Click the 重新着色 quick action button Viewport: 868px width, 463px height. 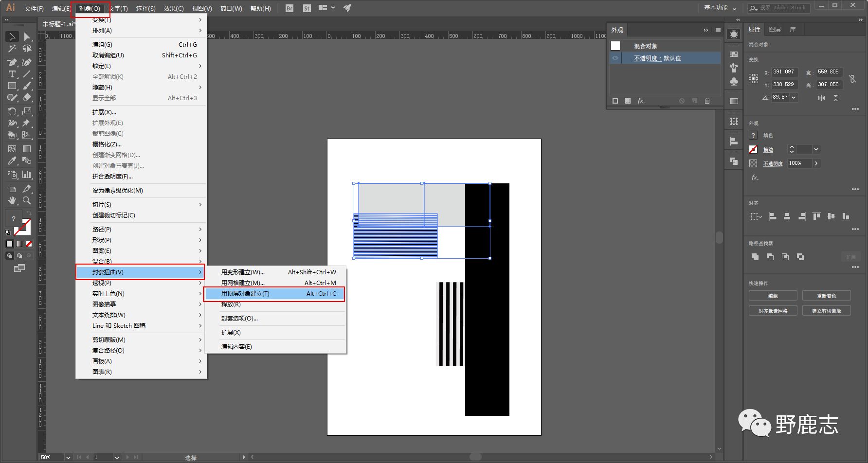pyautogui.click(x=826, y=296)
